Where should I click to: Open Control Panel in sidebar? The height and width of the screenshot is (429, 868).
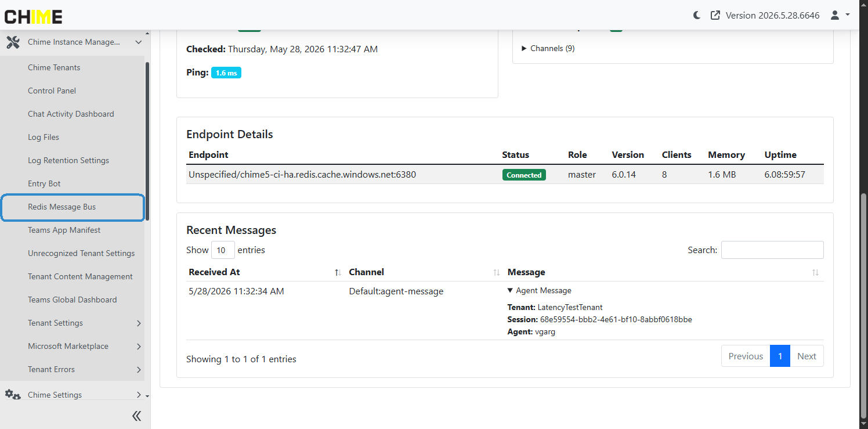pos(52,91)
